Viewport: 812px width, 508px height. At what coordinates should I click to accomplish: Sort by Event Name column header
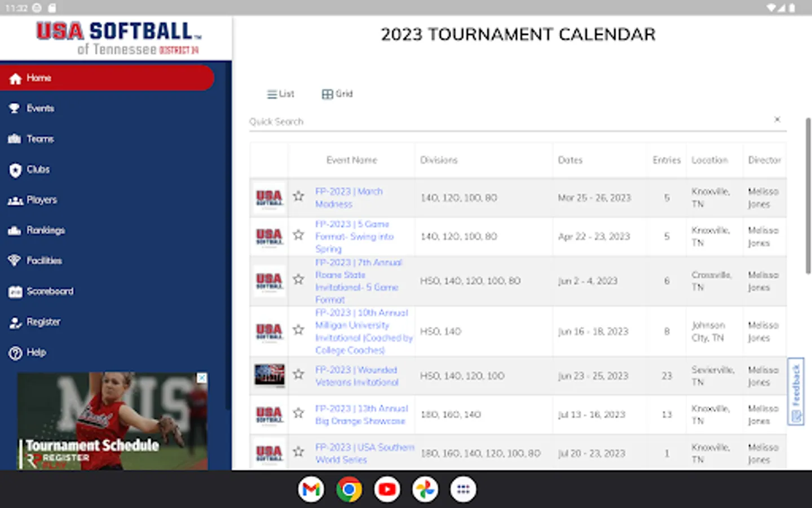pos(351,160)
